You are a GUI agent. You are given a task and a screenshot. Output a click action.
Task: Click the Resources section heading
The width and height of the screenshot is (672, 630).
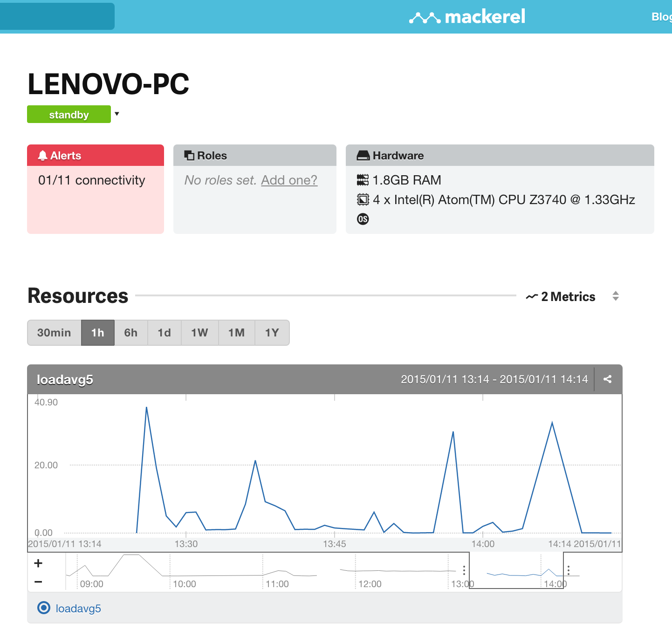(x=78, y=296)
